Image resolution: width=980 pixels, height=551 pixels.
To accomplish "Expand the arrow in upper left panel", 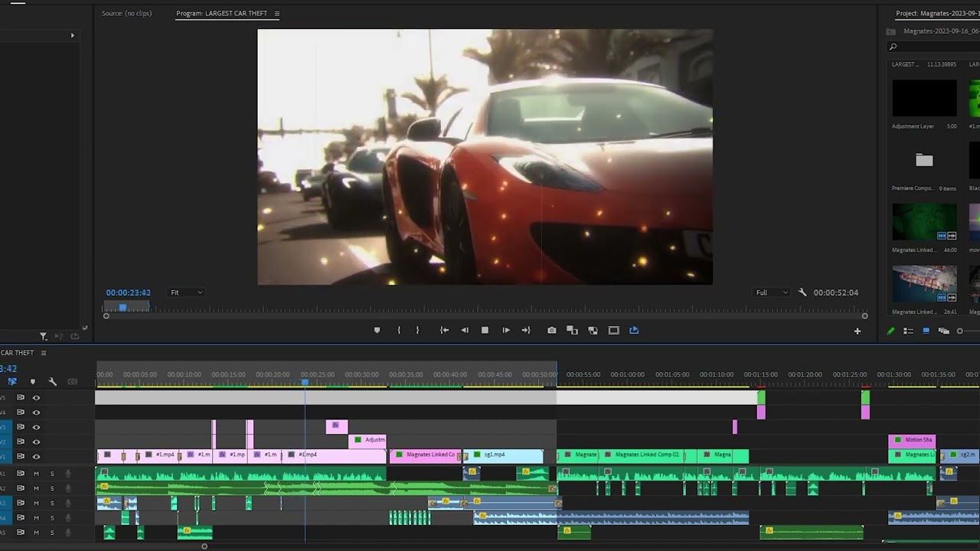I will point(73,35).
